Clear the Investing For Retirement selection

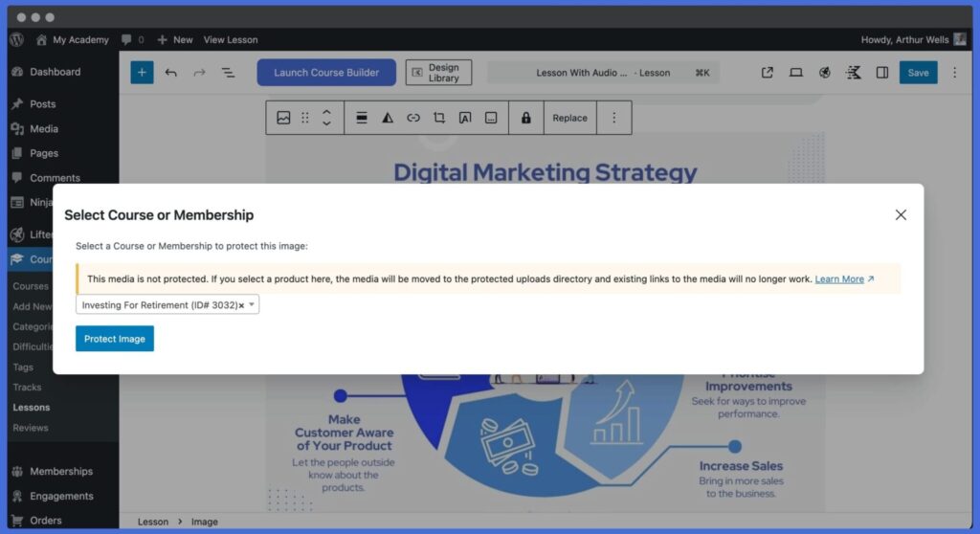click(x=241, y=305)
